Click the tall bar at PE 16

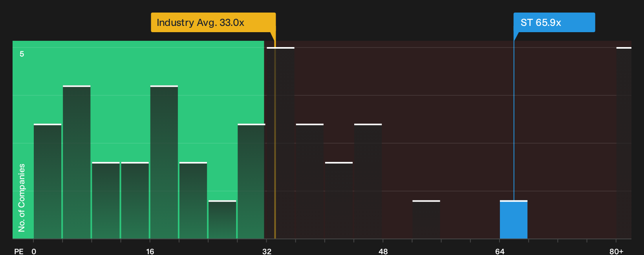(x=164, y=162)
